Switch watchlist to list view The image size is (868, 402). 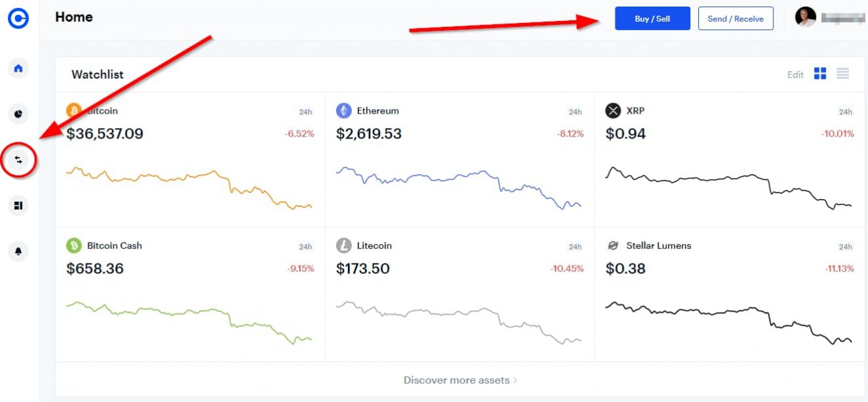tap(842, 74)
